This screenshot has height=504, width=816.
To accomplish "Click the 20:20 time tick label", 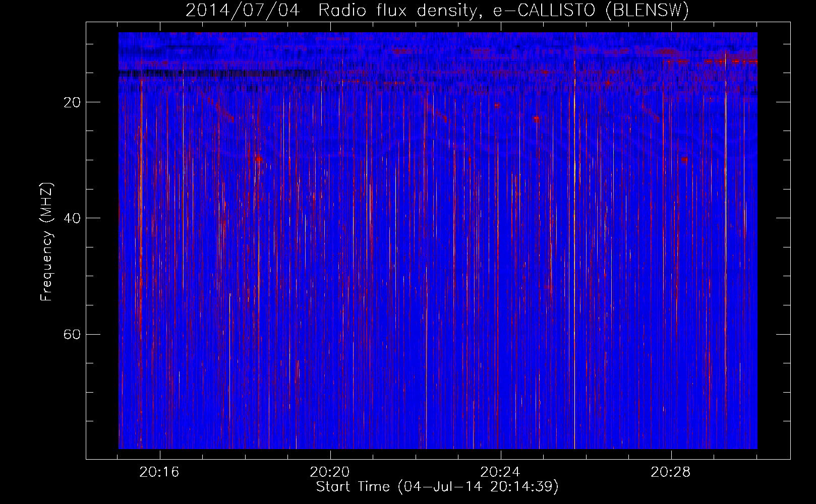I will click(330, 472).
